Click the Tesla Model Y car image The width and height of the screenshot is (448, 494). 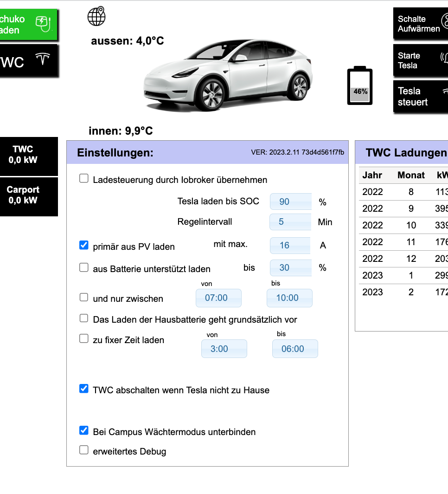228,75
